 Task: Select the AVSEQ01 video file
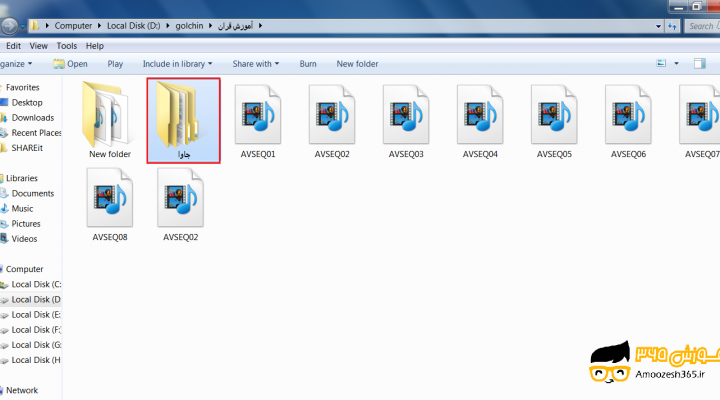coord(258,121)
